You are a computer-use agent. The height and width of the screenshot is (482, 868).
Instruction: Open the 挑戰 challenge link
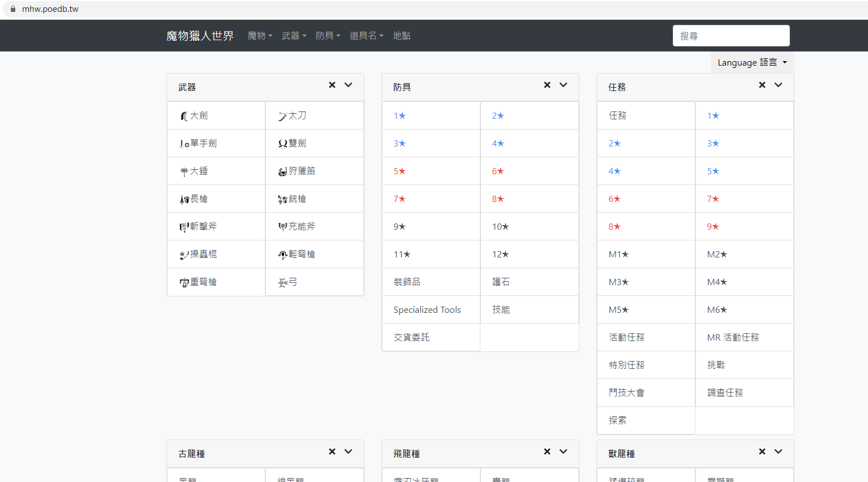point(716,365)
